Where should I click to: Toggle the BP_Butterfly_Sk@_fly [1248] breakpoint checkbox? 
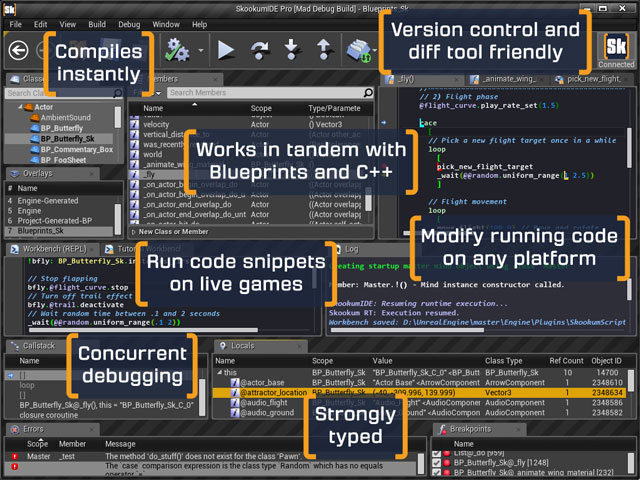[x=436, y=463]
